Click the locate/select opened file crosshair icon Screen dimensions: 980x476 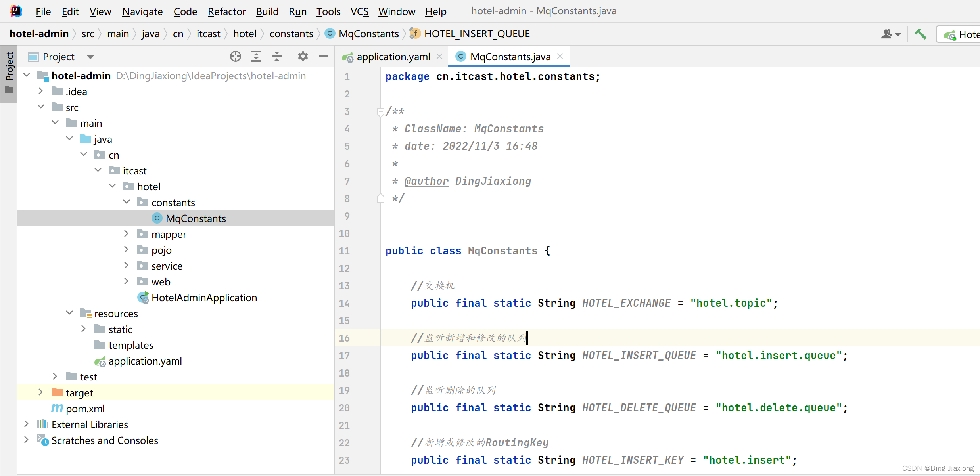coord(236,57)
